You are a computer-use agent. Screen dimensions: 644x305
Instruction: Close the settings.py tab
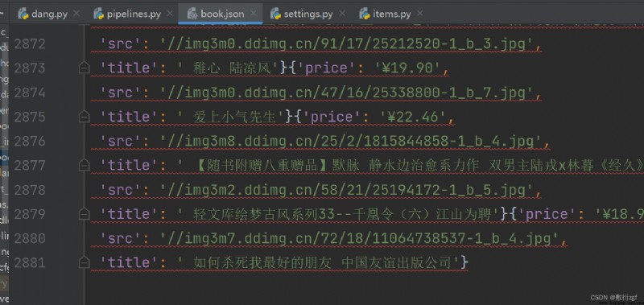341,14
